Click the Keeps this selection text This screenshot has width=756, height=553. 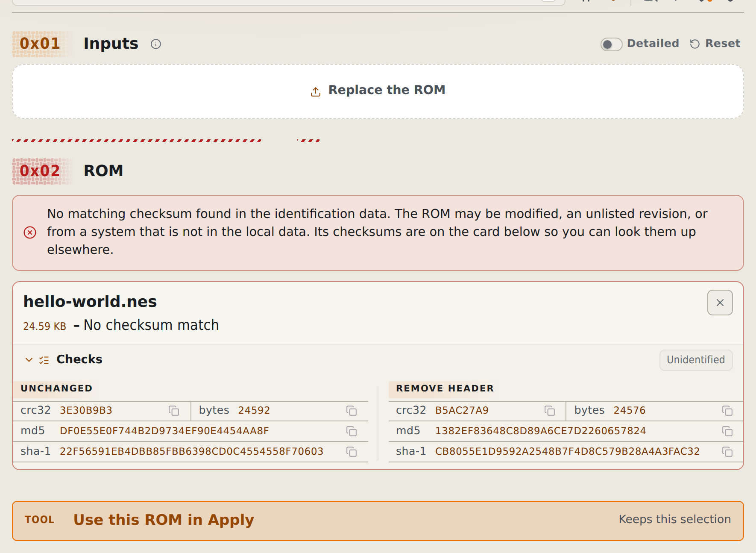675,519
